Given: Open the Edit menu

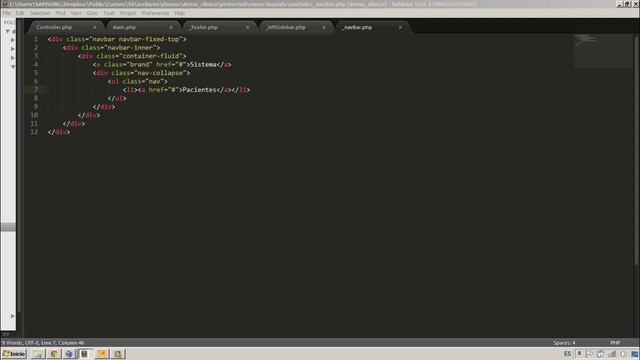Looking at the screenshot, I should tap(20, 13).
